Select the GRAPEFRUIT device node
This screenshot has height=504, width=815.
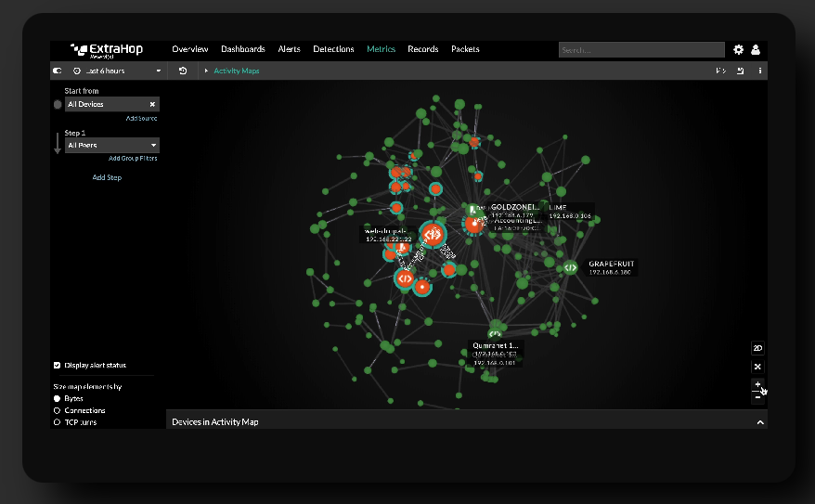[x=570, y=267]
